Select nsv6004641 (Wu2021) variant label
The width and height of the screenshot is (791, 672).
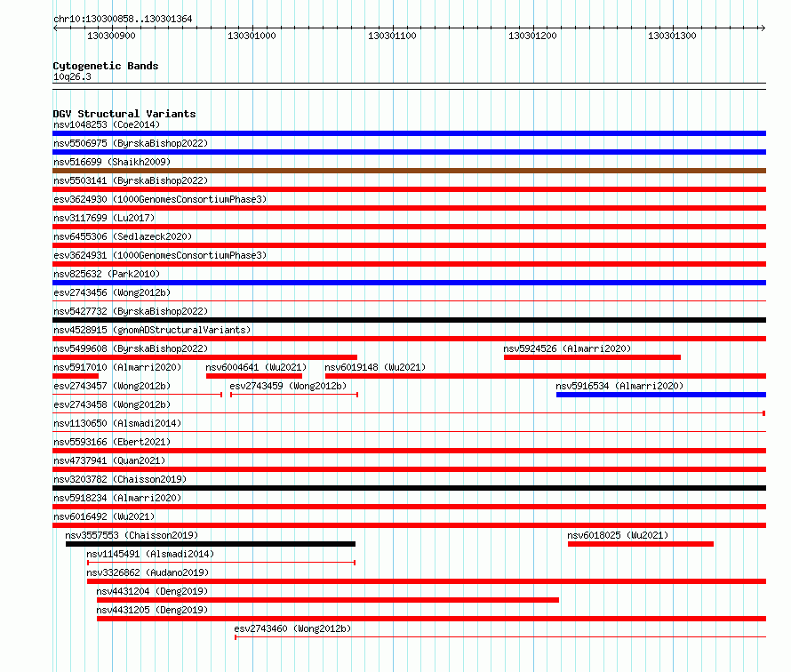256,367
